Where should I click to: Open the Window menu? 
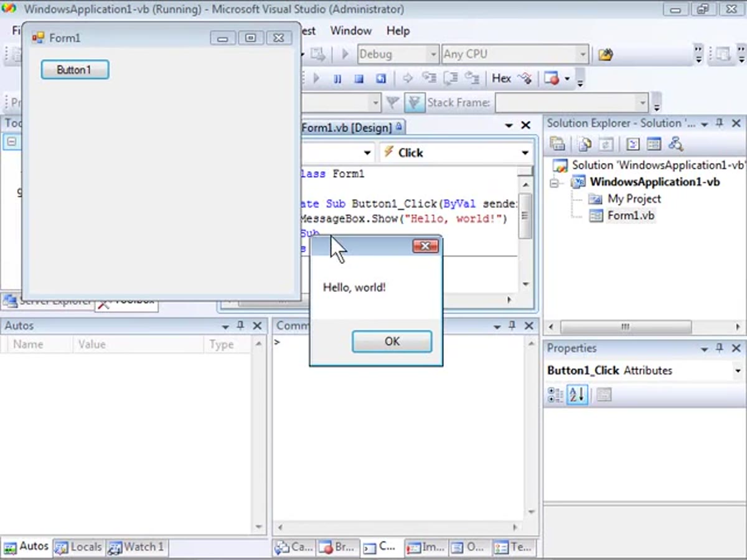(x=350, y=30)
